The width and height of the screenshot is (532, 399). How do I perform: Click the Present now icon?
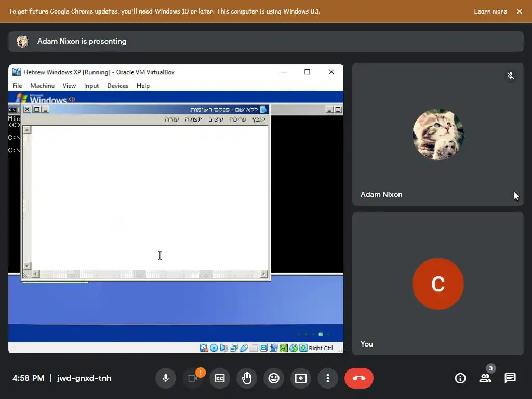[x=301, y=378]
